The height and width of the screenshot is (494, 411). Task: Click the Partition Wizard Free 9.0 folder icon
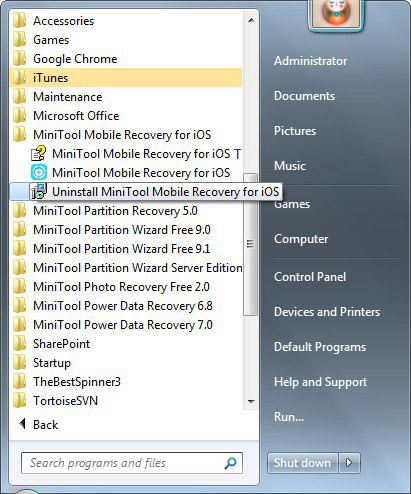[x=19, y=230]
